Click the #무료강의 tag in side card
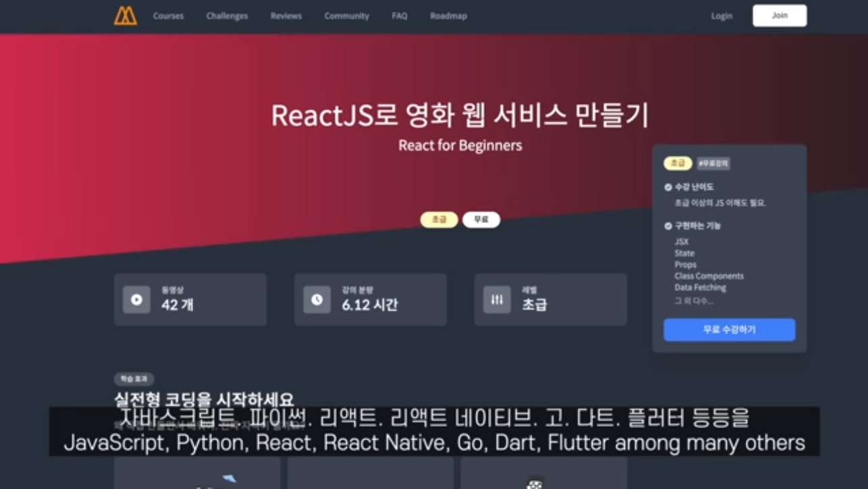The image size is (868, 489). coord(713,163)
